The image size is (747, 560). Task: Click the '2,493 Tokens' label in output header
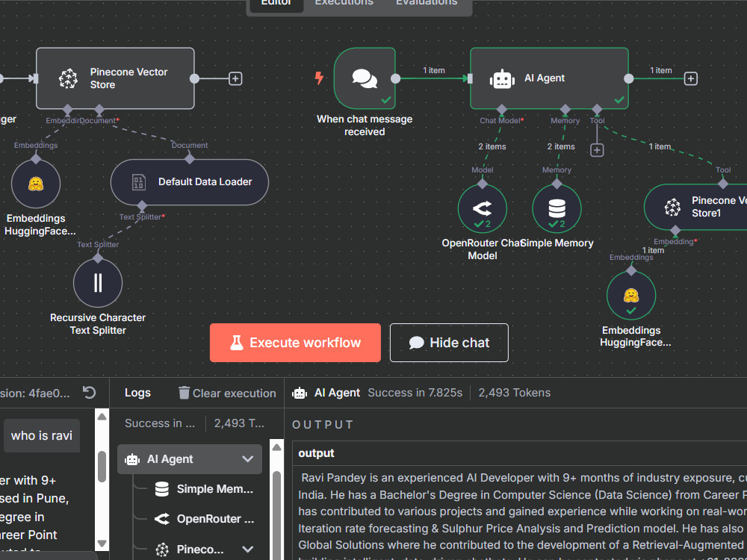click(515, 393)
